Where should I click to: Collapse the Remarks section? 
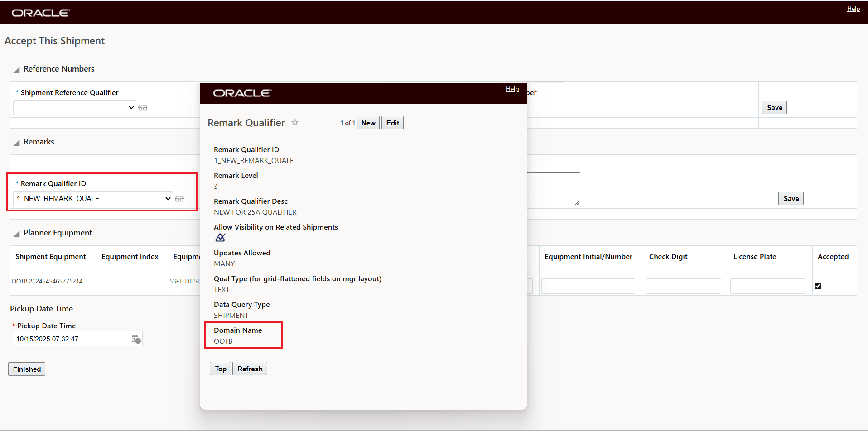tap(17, 143)
